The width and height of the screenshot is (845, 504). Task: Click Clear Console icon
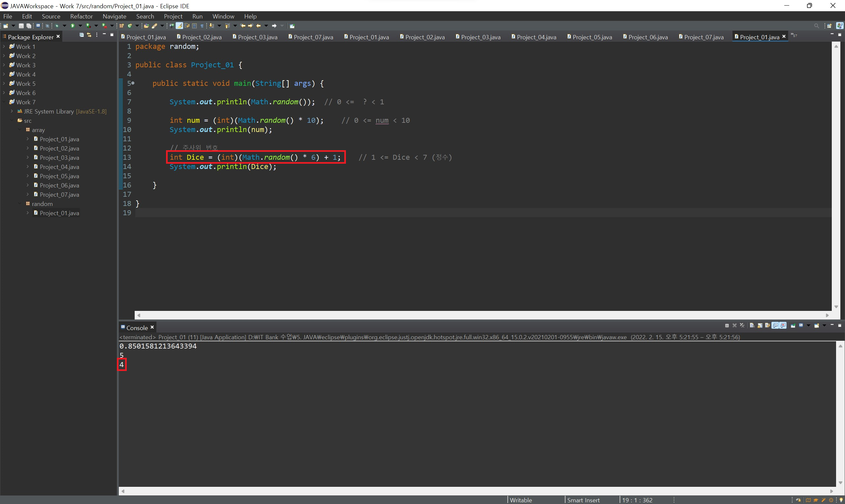point(752,325)
